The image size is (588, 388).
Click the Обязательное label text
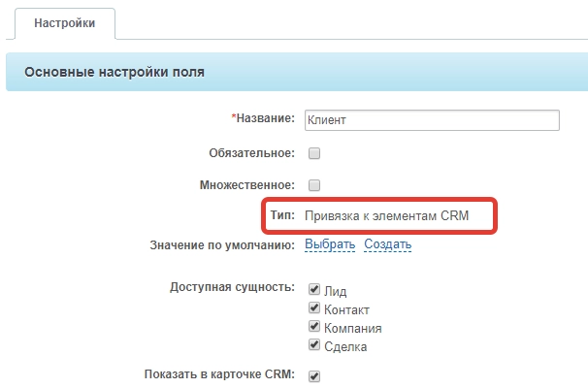pyautogui.click(x=251, y=153)
